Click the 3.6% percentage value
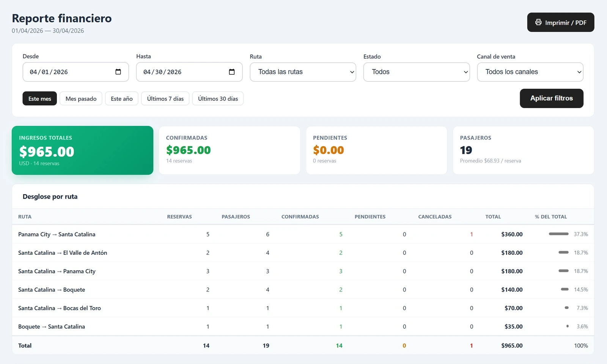This screenshot has height=364, width=607. (x=582, y=326)
